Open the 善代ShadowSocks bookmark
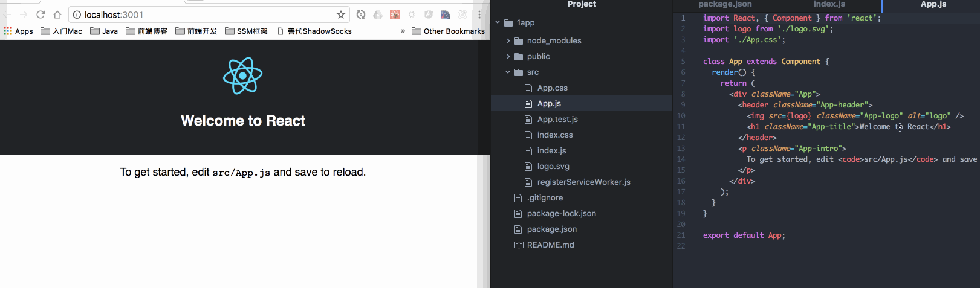The height and width of the screenshot is (288, 980). [x=314, y=31]
